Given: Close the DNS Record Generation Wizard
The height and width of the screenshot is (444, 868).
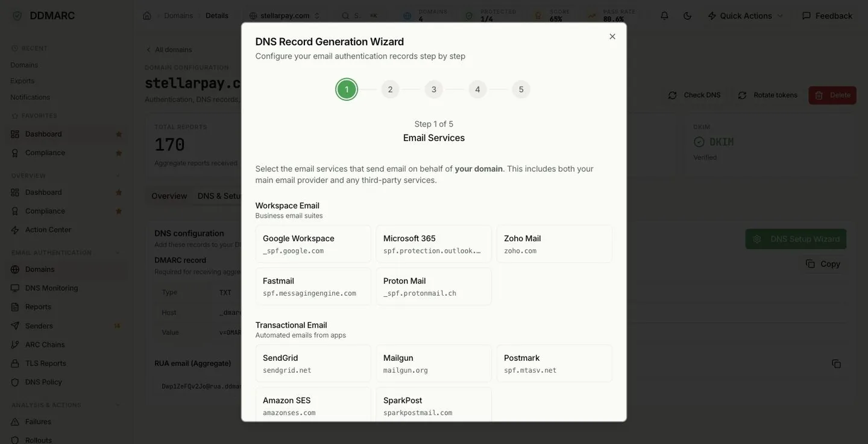Looking at the screenshot, I should pyautogui.click(x=612, y=37).
